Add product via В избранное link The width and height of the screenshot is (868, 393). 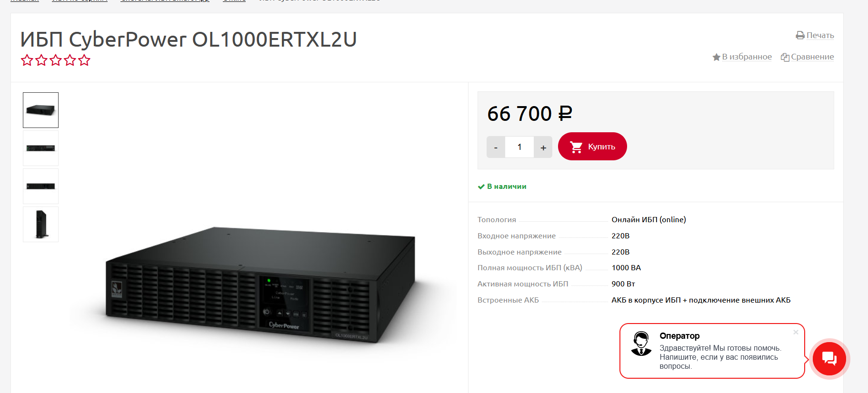[747, 57]
